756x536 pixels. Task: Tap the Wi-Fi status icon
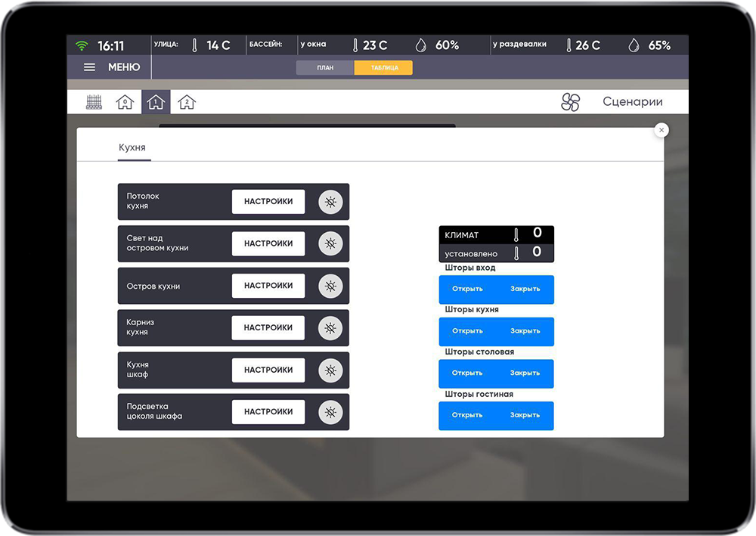(x=82, y=45)
